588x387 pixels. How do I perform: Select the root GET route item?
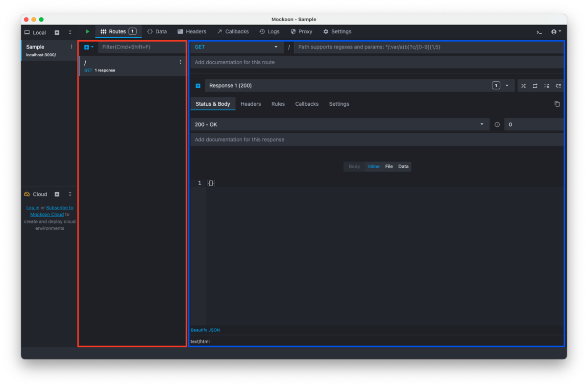tap(132, 66)
